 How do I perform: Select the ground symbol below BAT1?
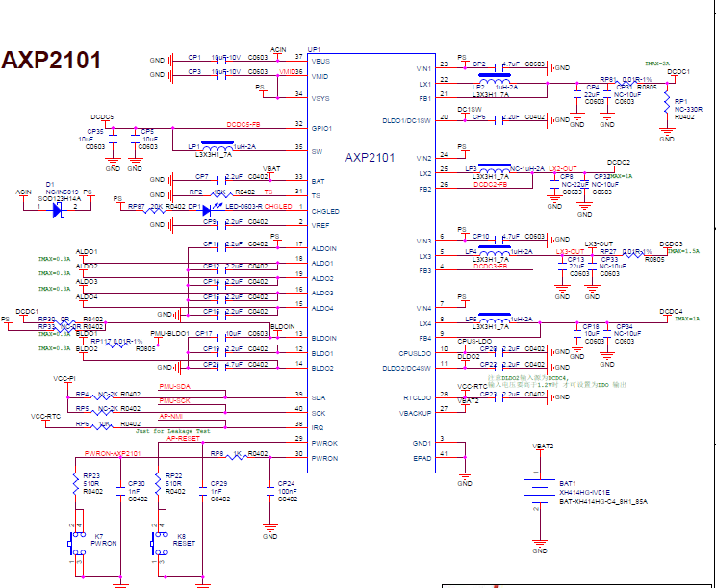coord(540,545)
